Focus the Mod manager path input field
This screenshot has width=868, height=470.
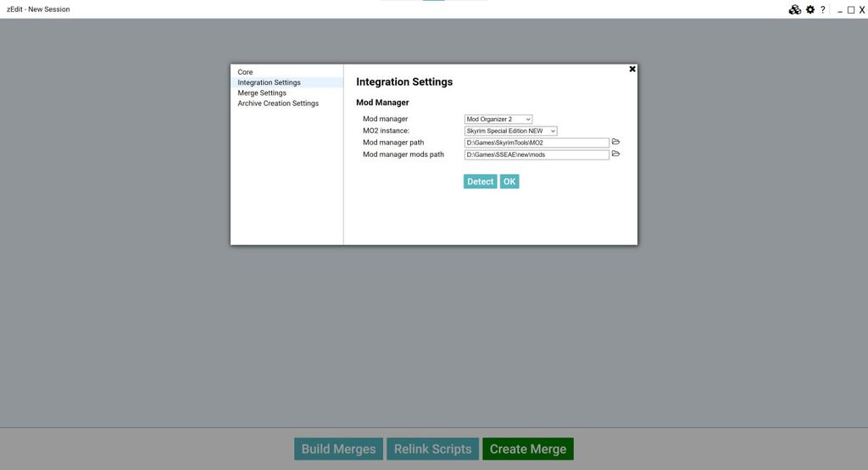tap(537, 143)
